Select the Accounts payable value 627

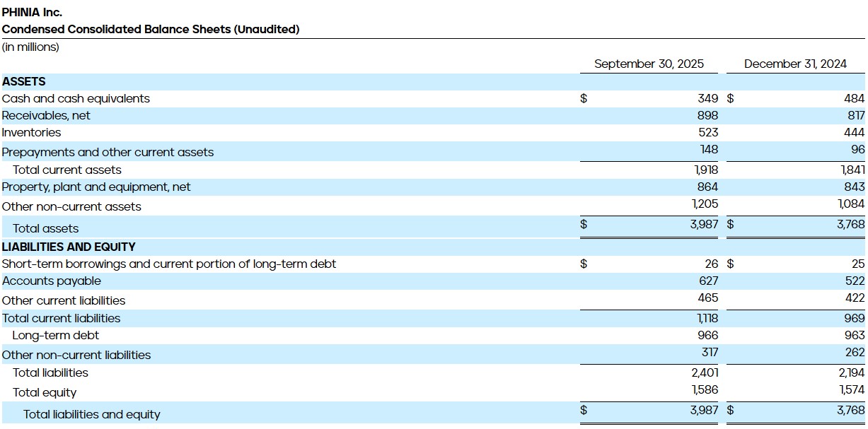pos(710,281)
